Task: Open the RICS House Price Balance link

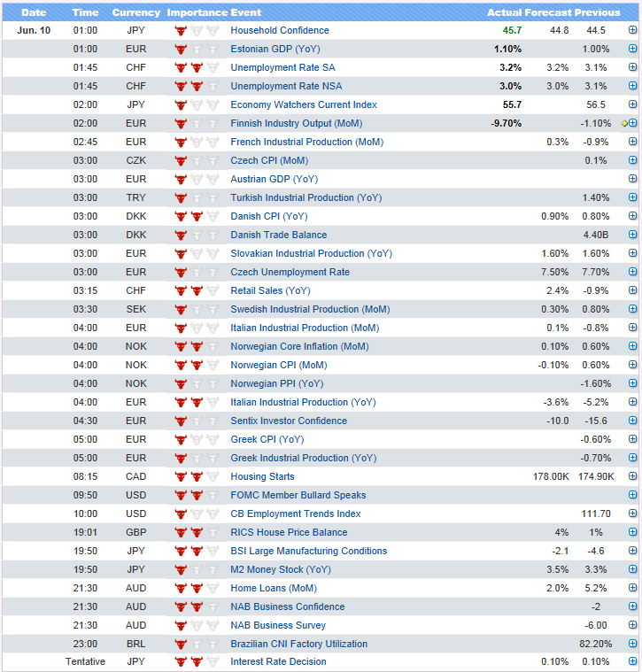Action: click(x=289, y=532)
